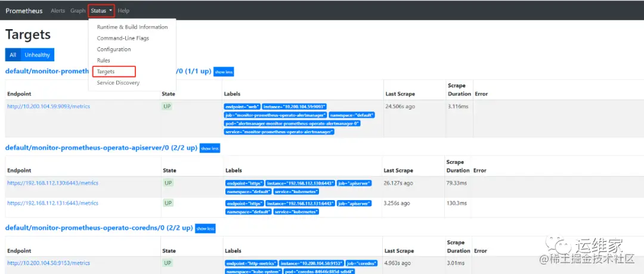Click Scrape Duration value 3.116ms
The width and height of the screenshot is (644, 274).
tap(457, 106)
